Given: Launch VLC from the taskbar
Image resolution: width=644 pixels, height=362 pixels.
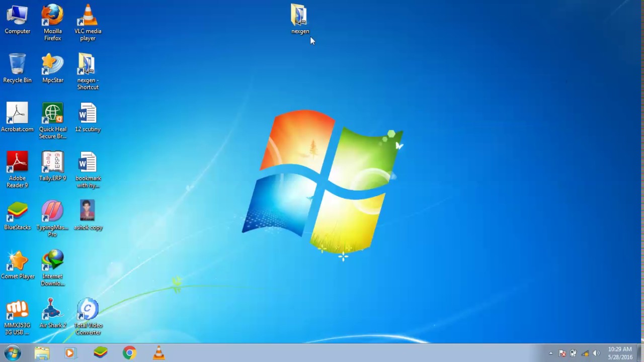Looking at the screenshot, I should (x=158, y=353).
